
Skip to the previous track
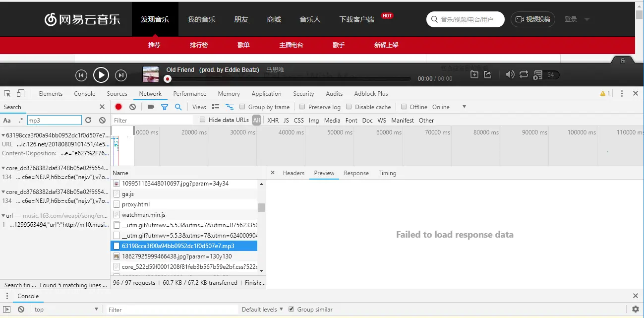pos(81,75)
